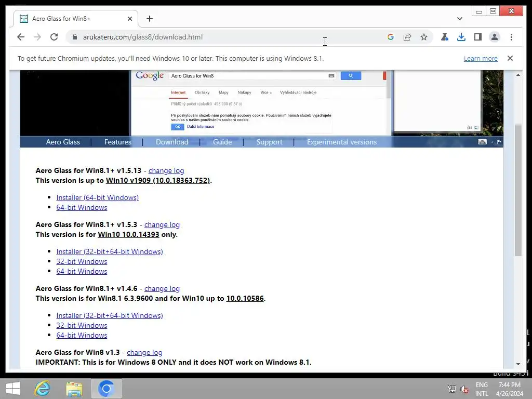Open network status tray icon

pos(451,389)
